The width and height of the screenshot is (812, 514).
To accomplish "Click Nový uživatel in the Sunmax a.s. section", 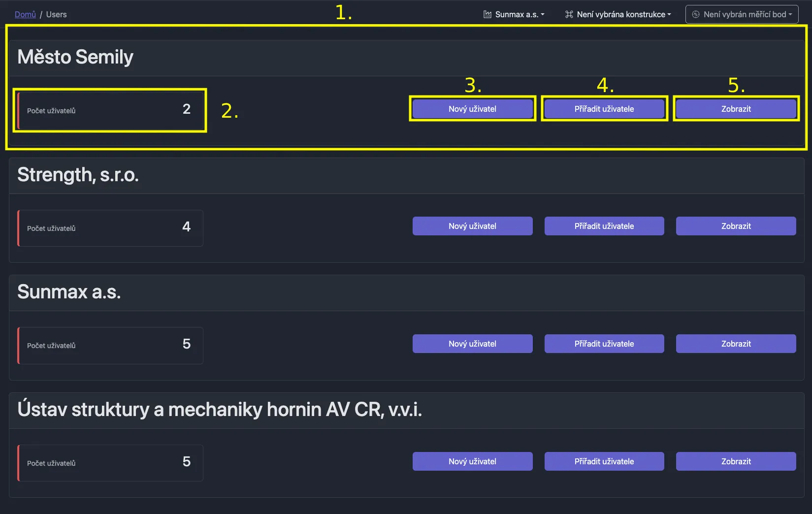I will point(472,344).
